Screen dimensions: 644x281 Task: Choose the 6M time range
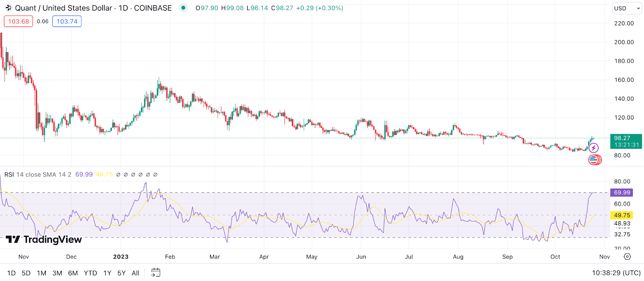point(73,273)
